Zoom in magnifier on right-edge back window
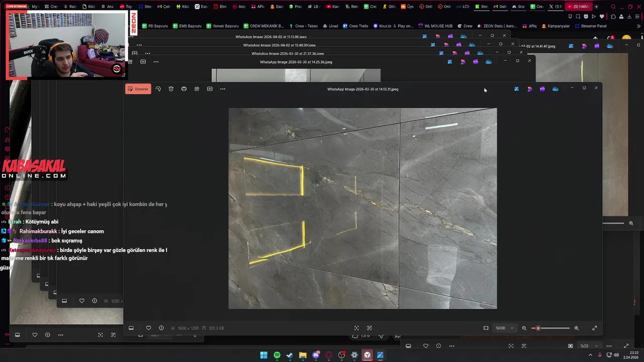 [631, 223]
